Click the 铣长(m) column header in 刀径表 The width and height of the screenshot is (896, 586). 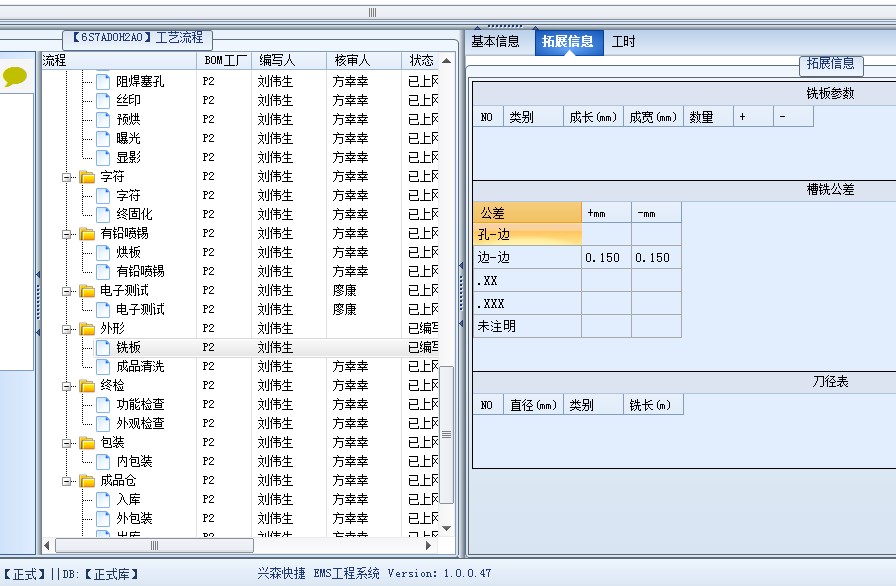coord(653,405)
